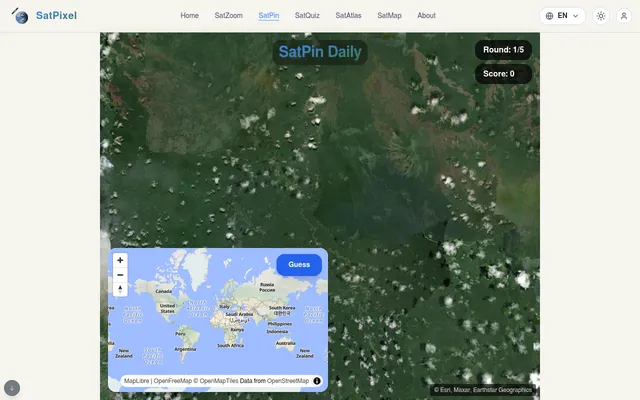The height and width of the screenshot is (400, 640).
Task: Click the globe icon in language selector
Action: click(x=549, y=16)
